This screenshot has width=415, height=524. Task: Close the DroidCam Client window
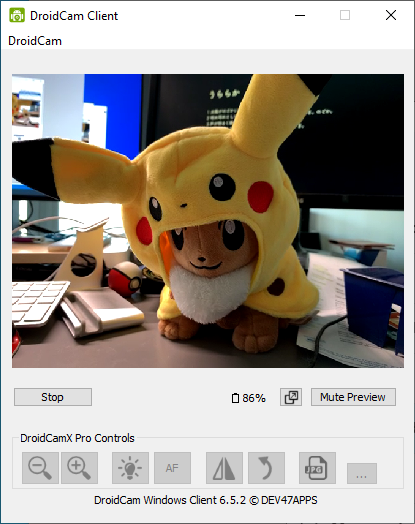tap(391, 15)
